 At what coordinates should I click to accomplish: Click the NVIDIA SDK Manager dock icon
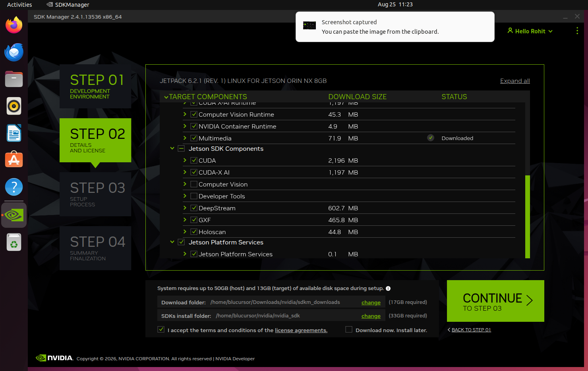[x=14, y=215]
